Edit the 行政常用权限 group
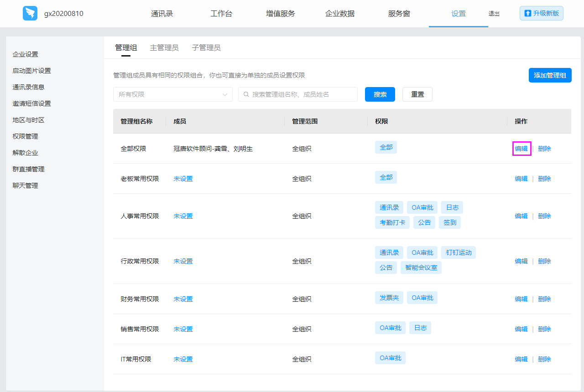584x392 pixels. tap(521, 261)
